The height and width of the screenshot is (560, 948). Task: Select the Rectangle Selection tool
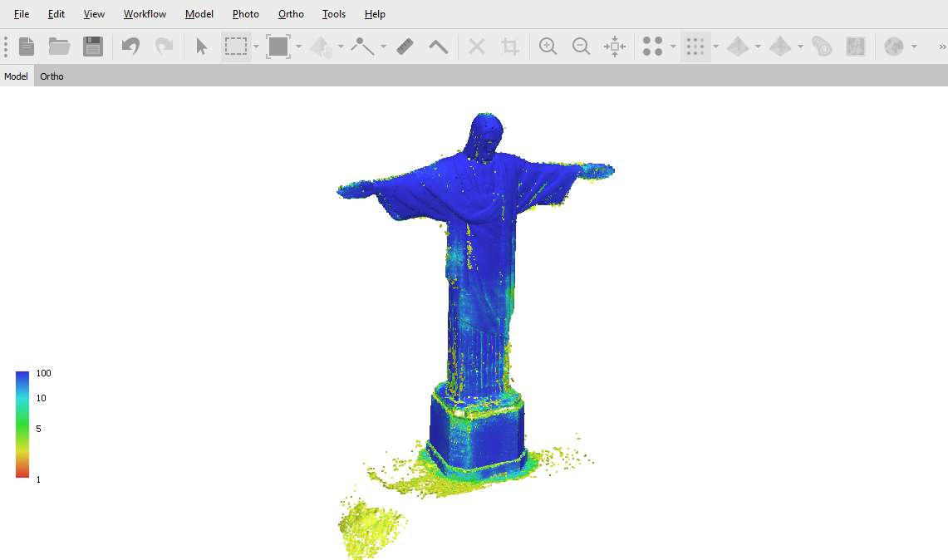click(236, 47)
